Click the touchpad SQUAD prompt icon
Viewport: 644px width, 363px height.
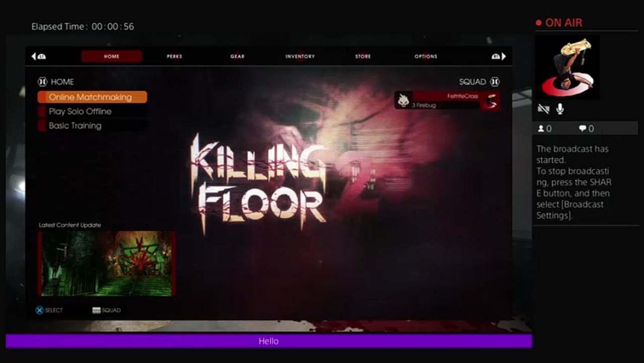click(x=96, y=311)
